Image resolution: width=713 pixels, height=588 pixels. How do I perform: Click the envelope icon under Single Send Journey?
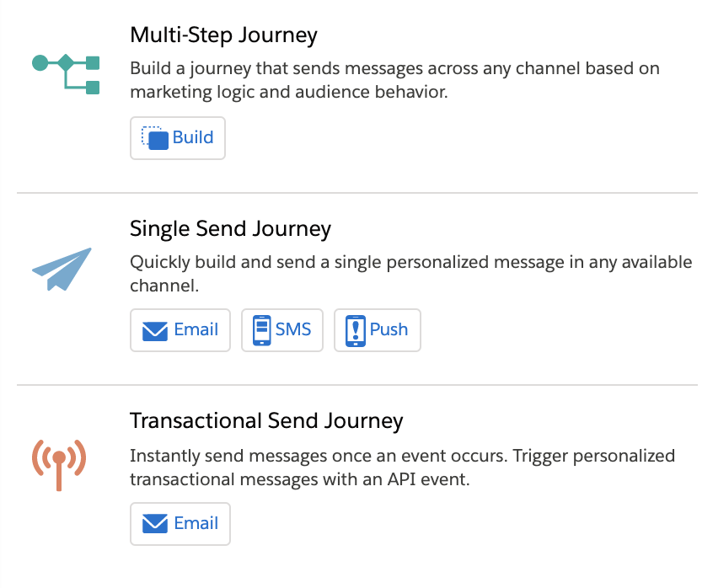(155, 330)
